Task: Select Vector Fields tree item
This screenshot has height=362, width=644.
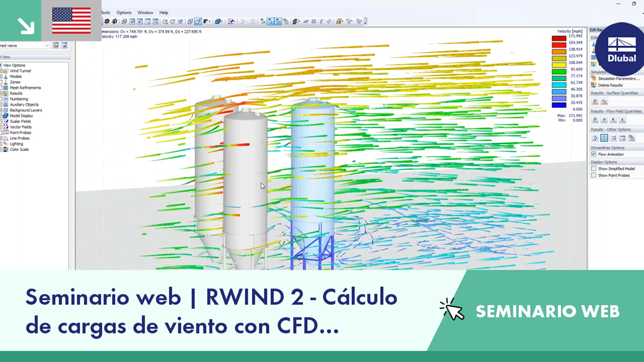Action: (20, 127)
